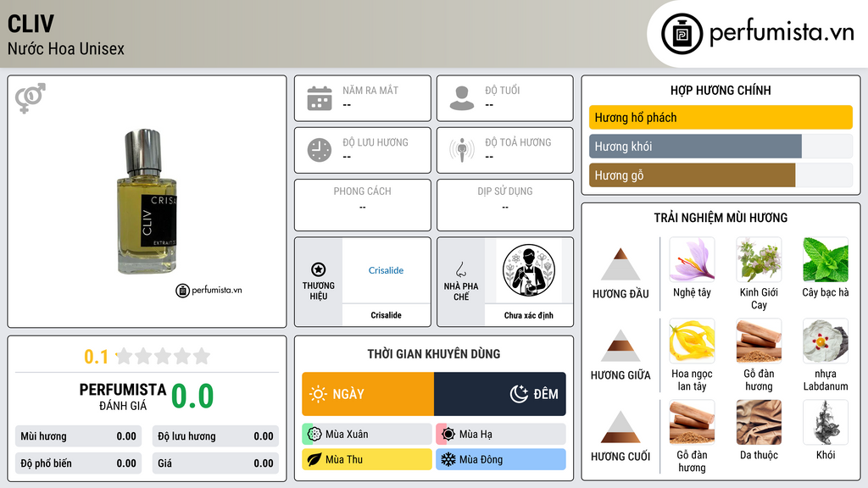Click the clock icon beside Độ lưu hương
This screenshot has height=488, width=868.
click(320, 150)
